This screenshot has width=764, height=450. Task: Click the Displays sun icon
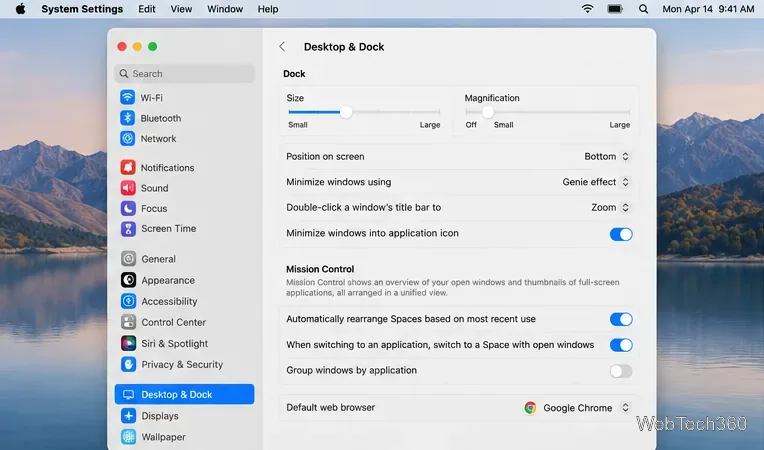[129, 415]
